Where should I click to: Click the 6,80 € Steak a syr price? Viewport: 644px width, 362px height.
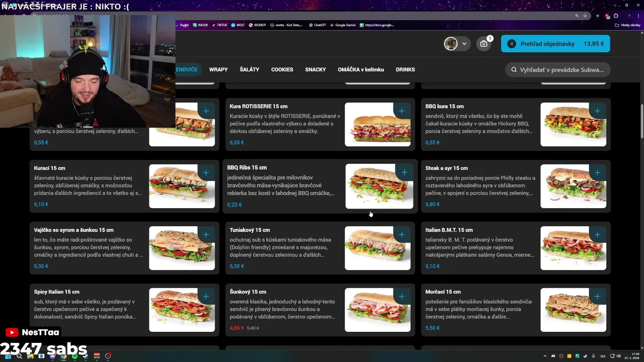[432, 204]
